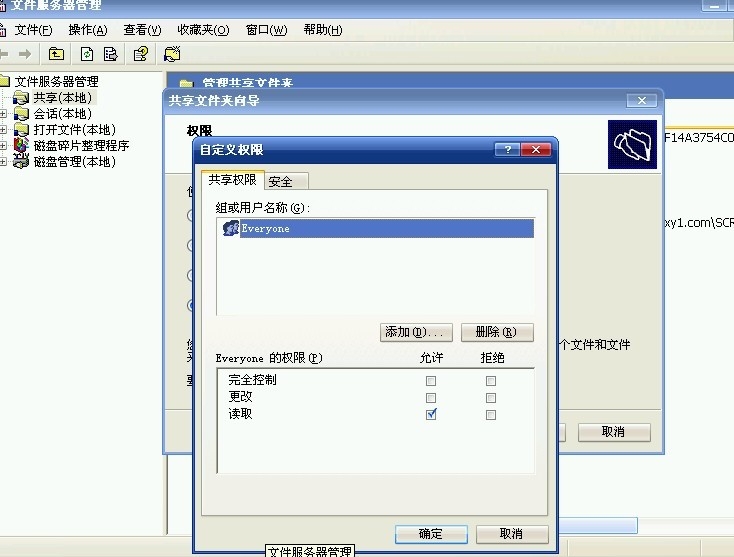The height and width of the screenshot is (557, 734).
Task: Expand the 磁盘管理(本地) tree node
Action: 4,162
